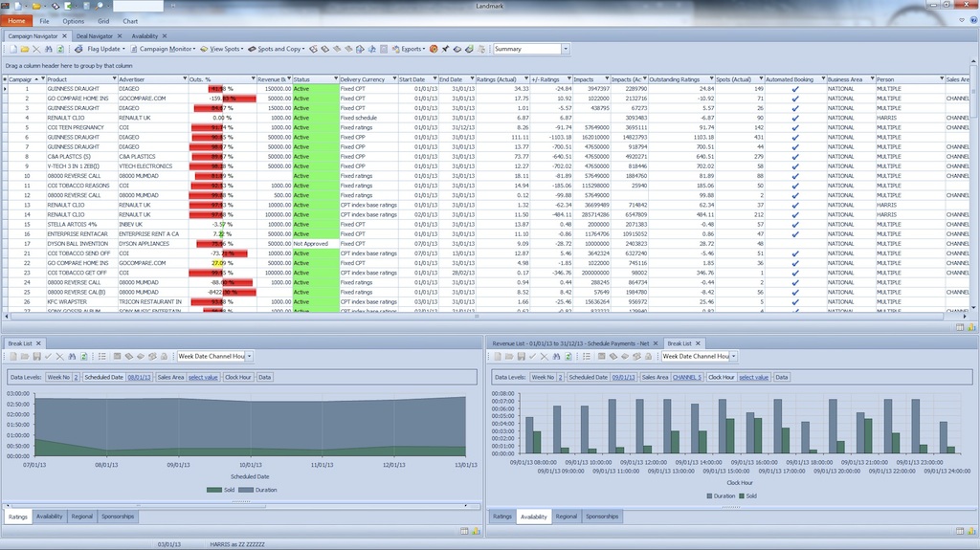Image resolution: width=980 pixels, height=550 pixels.
Task: Click the binoculars find icon in Campaign Navigator toolbar
Action: point(48,49)
